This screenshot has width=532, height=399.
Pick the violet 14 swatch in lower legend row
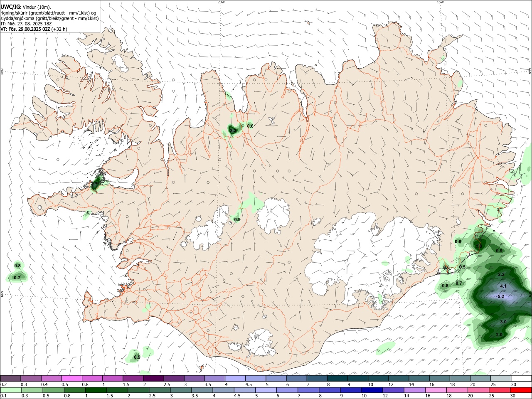click(x=414, y=390)
